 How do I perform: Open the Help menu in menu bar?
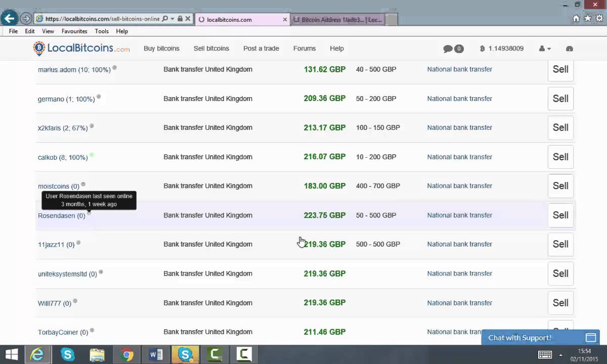[x=122, y=31]
